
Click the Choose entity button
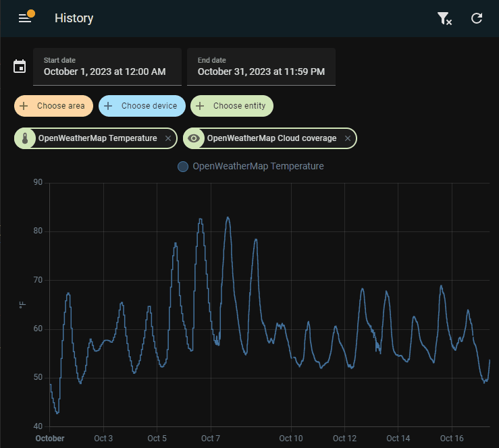pyautogui.click(x=232, y=106)
